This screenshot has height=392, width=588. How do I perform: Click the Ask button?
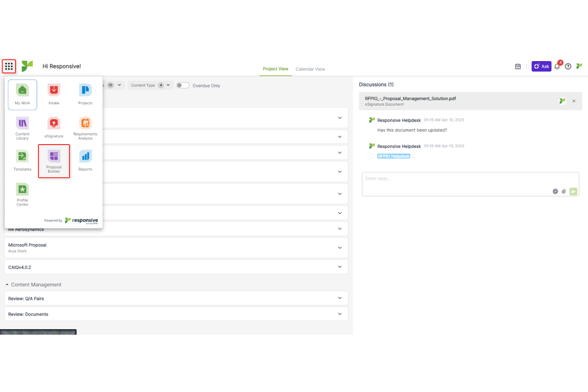click(541, 66)
